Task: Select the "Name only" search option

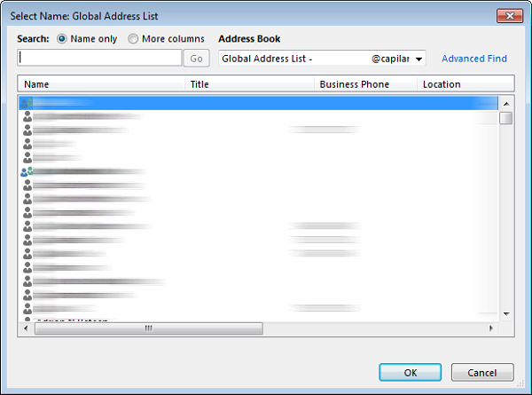Action: point(62,39)
